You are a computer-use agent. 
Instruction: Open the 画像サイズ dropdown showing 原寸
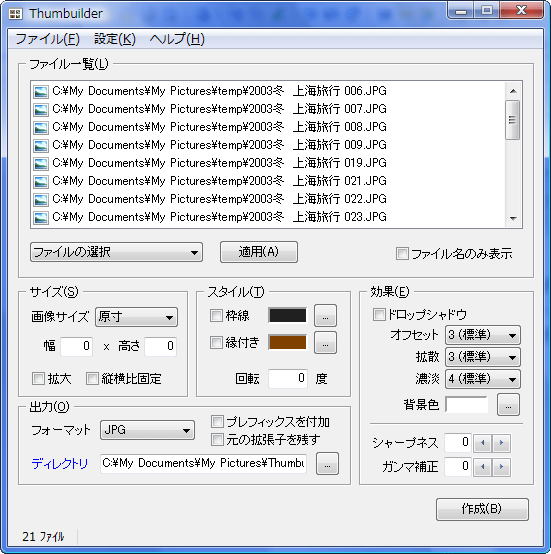coord(136,317)
